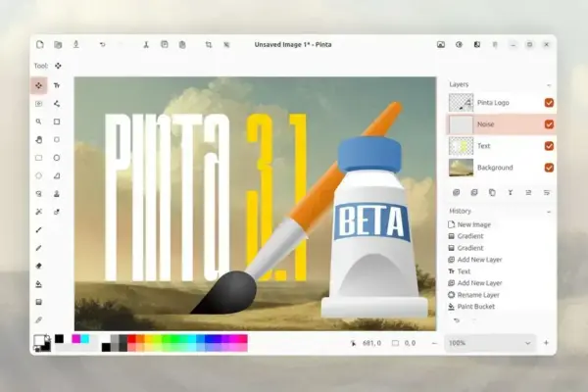Open the main application menu

point(495,45)
